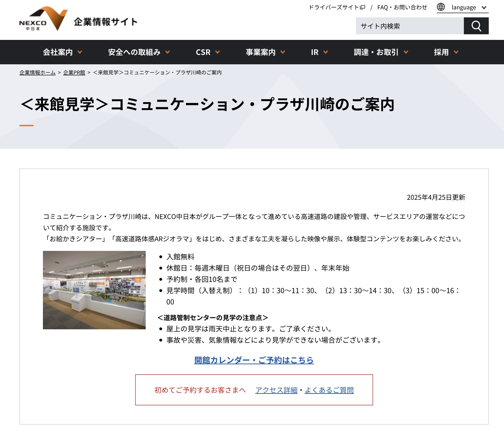Open 開館カレンダー・ご予約はこちら link
The height and width of the screenshot is (430, 504).
pyautogui.click(x=254, y=360)
